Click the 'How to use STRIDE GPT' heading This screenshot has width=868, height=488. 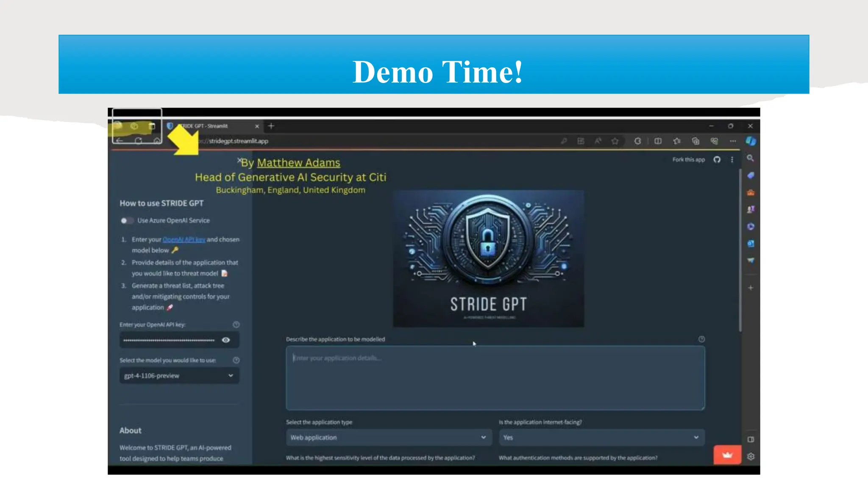coord(161,203)
